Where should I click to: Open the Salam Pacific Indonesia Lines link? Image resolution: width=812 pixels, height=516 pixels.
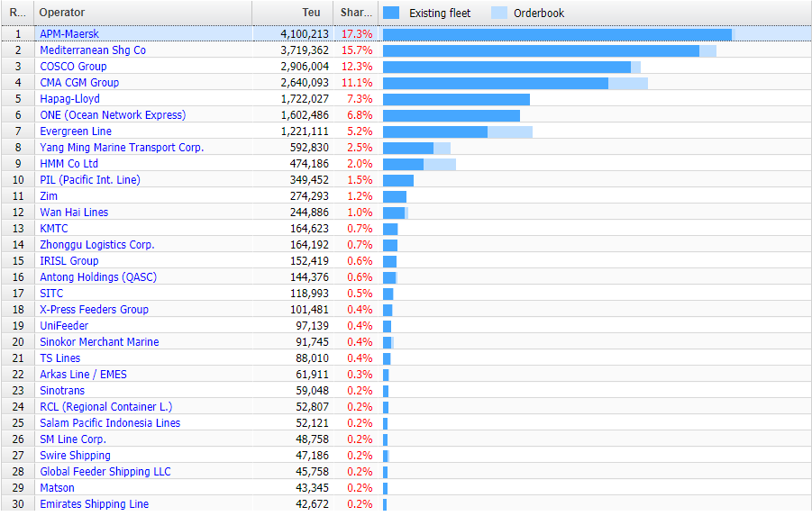click(110, 423)
